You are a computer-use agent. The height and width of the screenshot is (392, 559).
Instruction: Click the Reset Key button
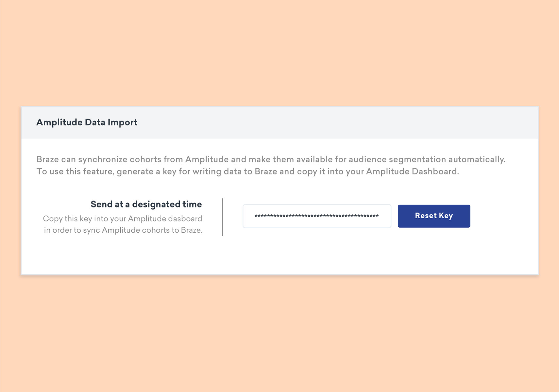coord(433,216)
